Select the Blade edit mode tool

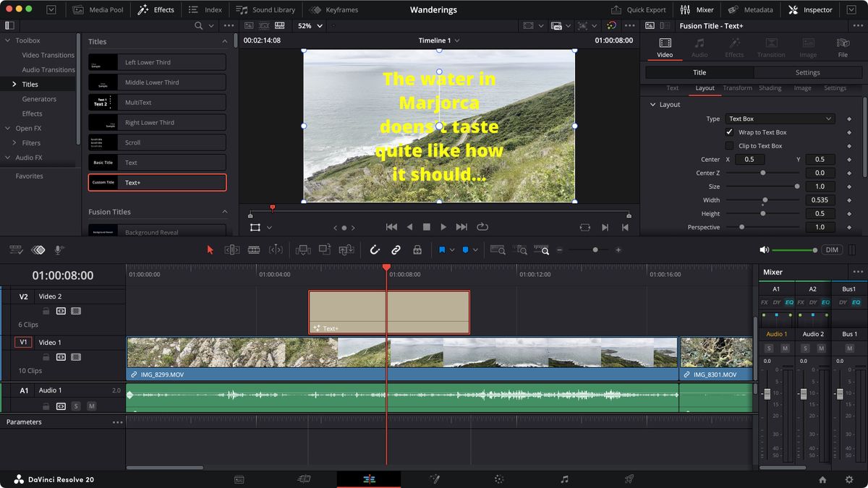tap(253, 249)
